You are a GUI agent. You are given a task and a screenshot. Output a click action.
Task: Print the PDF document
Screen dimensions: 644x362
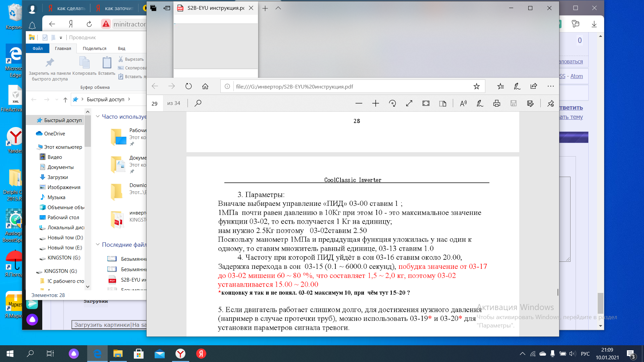497,104
